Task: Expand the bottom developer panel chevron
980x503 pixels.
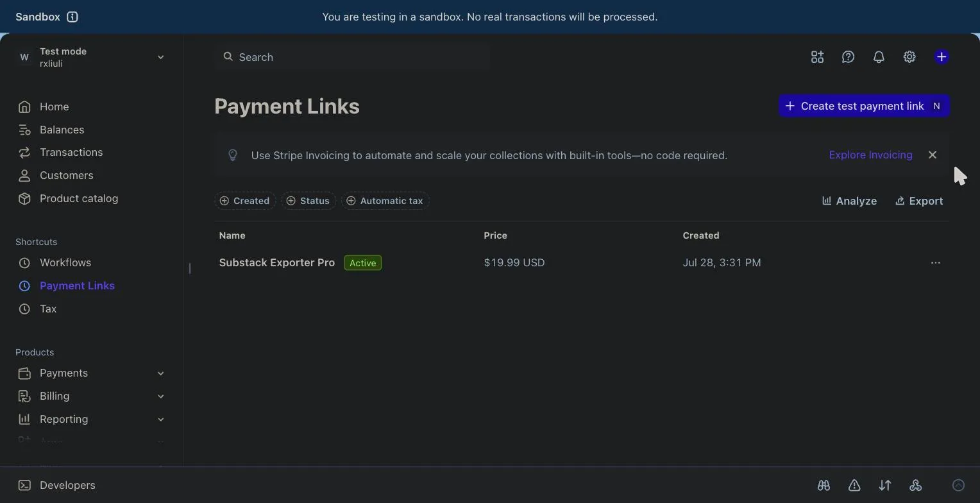Action: [x=959, y=485]
